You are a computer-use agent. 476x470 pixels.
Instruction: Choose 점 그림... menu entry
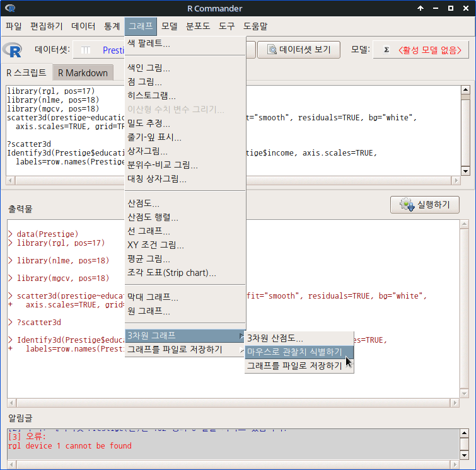click(185, 82)
